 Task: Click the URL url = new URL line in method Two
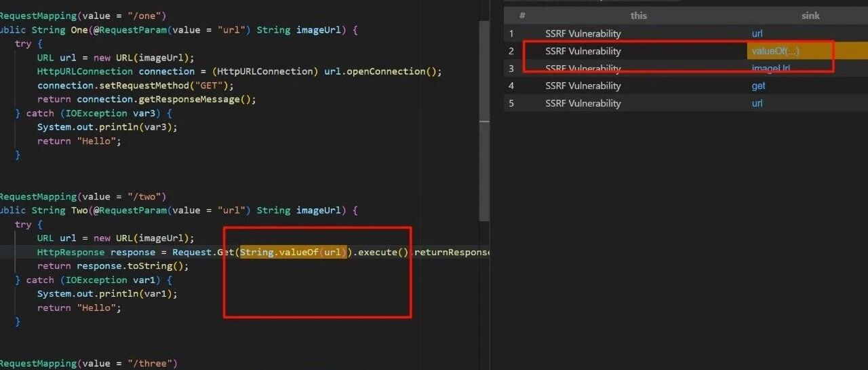(x=115, y=238)
